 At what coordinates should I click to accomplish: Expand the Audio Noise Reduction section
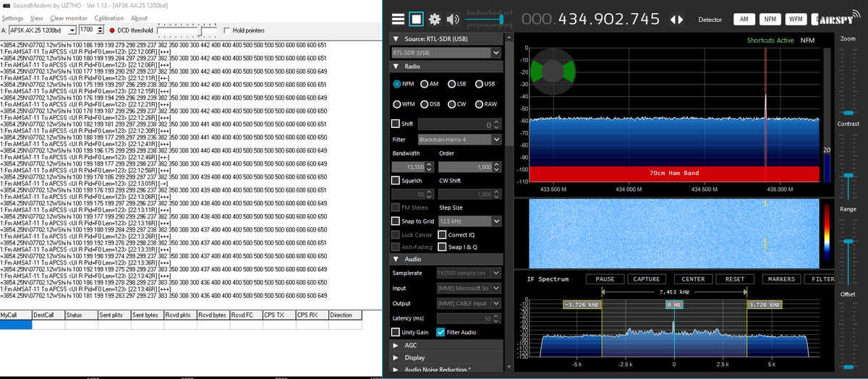coord(395,370)
